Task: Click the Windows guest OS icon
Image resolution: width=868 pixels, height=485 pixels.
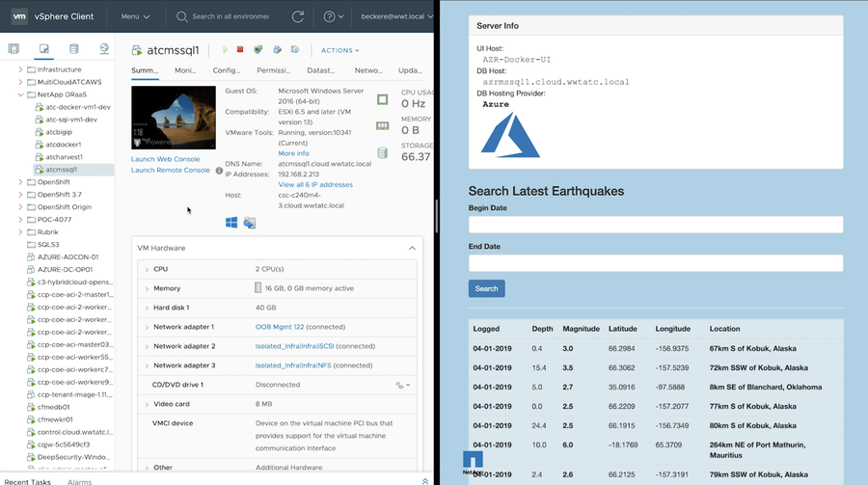Action: (x=231, y=223)
